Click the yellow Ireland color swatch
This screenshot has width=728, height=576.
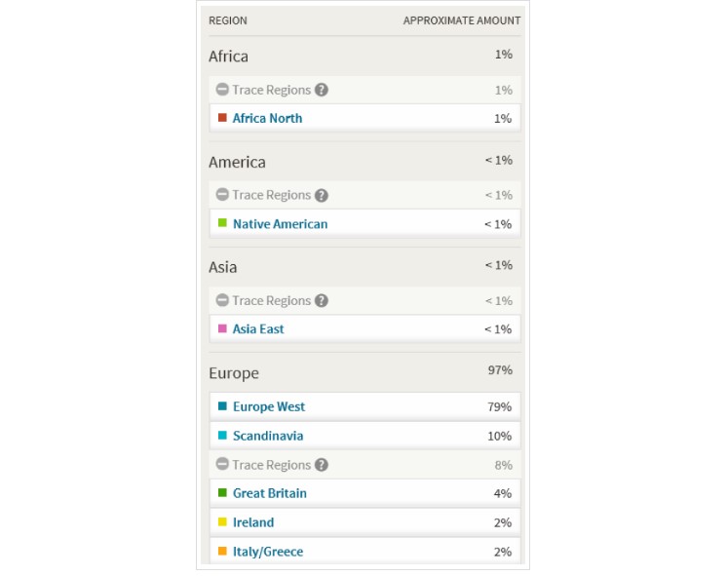coord(222,521)
